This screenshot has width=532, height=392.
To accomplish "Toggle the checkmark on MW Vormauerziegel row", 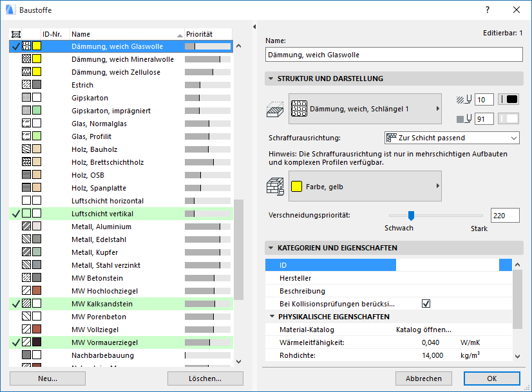I will pos(15,342).
